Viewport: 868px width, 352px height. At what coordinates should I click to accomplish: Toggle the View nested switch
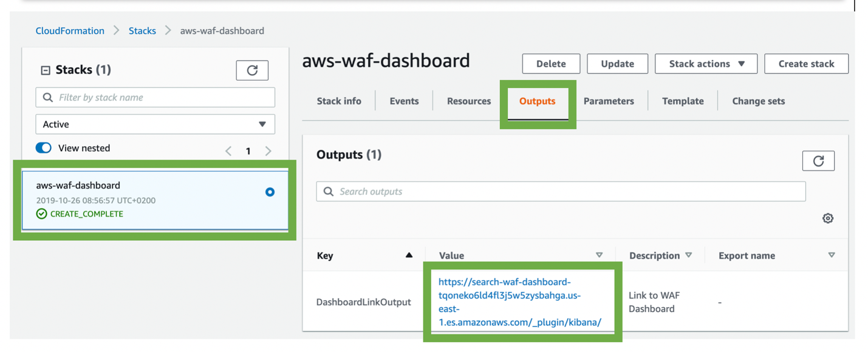(x=44, y=148)
